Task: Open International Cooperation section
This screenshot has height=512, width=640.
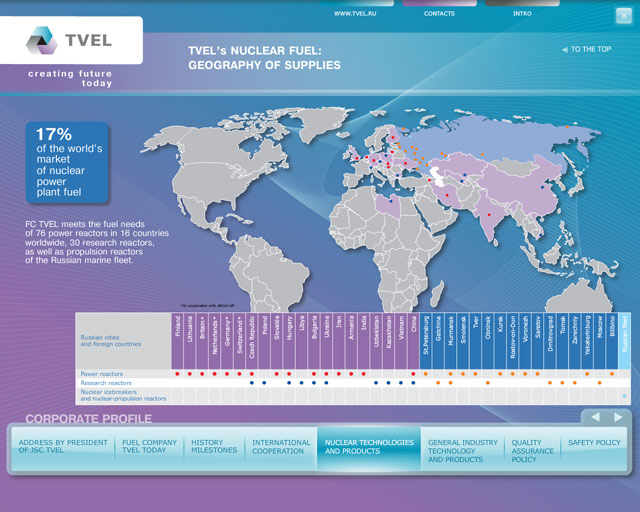Action: click(281, 447)
